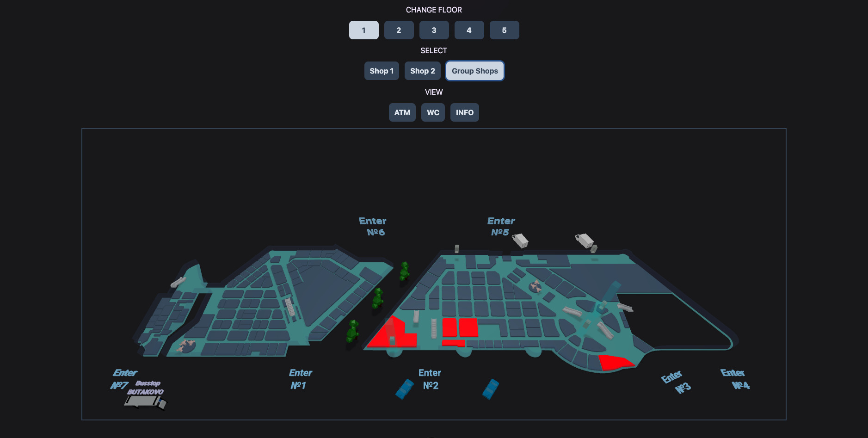Click the gray truck beside Enter №5

(520, 241)
